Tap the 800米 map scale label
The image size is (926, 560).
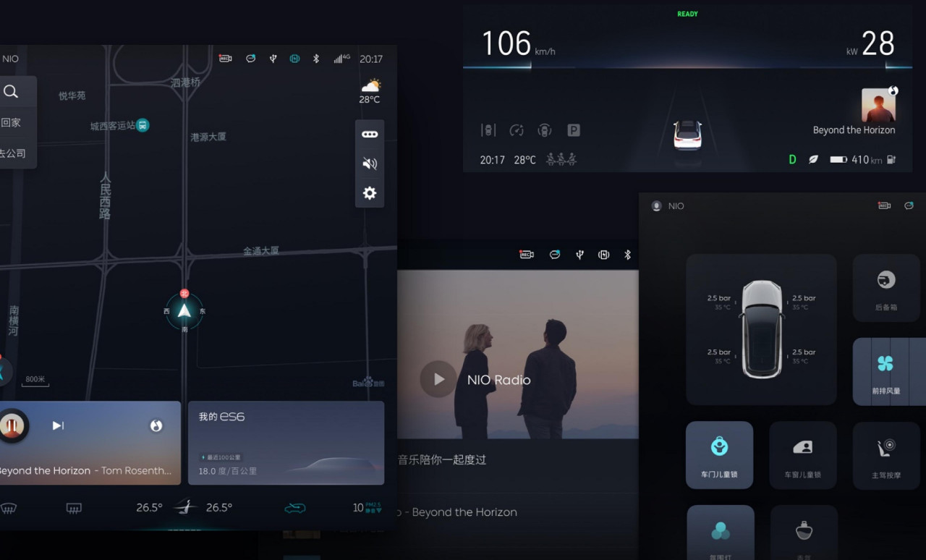[x=35, y=381]
